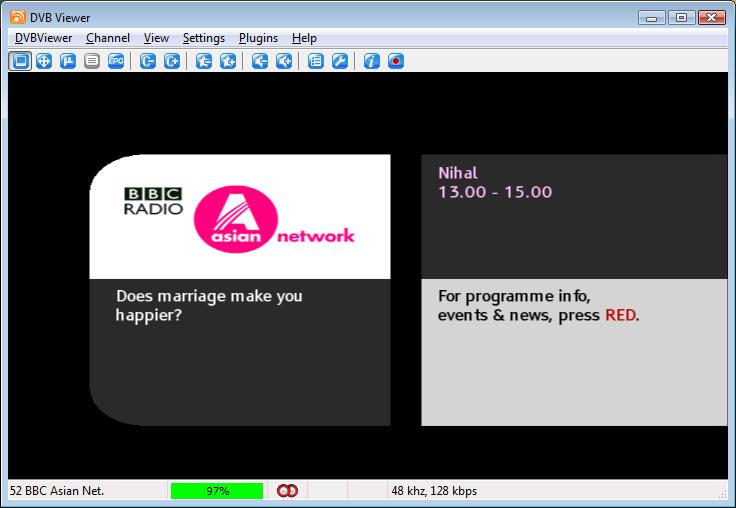Screen dimensions: 736x508
Task: Click 'Does marriage make you happier?' text
Action: pos(209,305)
